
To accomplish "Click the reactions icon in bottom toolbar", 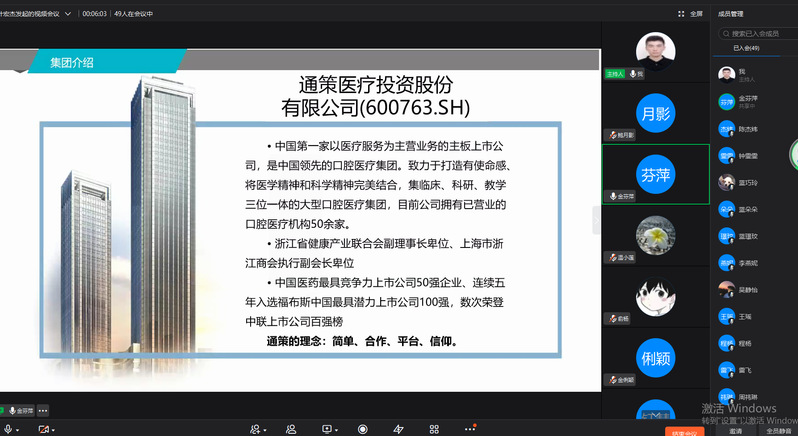I will 398,429.
